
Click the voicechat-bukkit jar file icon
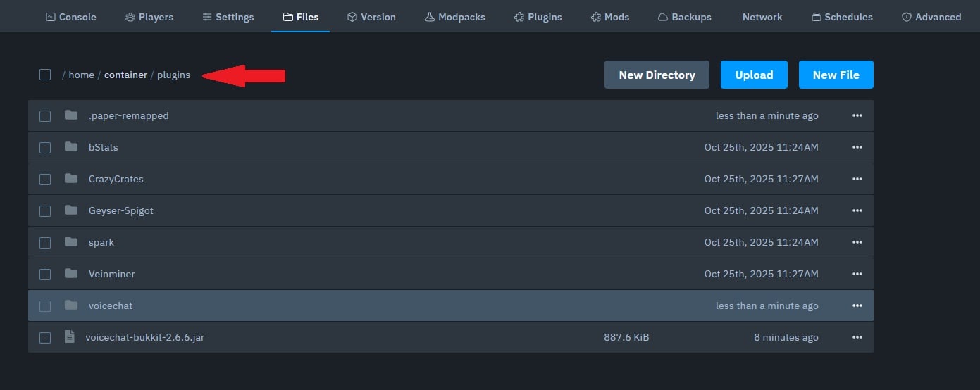pyautogui.click(x=69, y=337)
